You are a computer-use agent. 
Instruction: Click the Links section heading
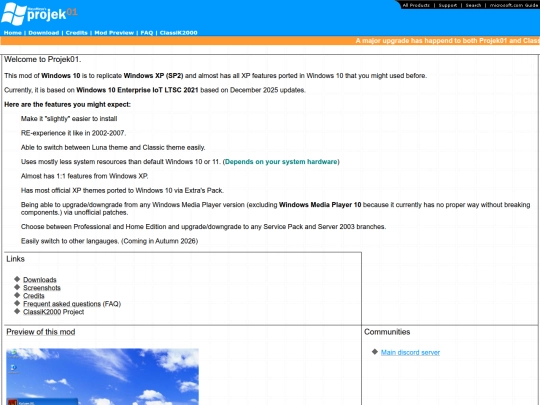(x=15, y=259)
